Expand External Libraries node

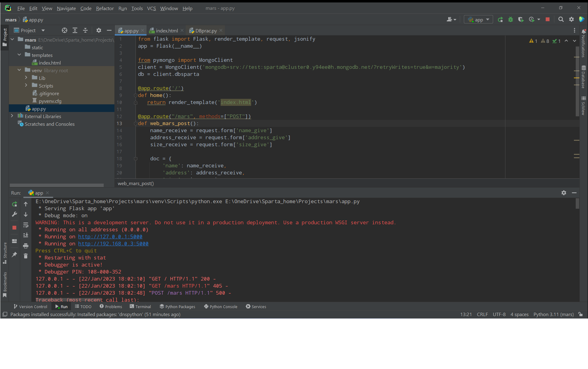click(x=12, y=116)
